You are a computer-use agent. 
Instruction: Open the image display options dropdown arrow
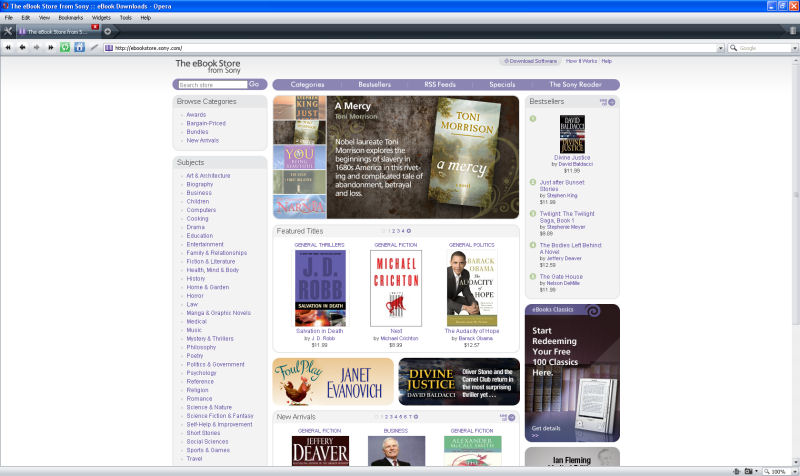click(x=756, y=471)
